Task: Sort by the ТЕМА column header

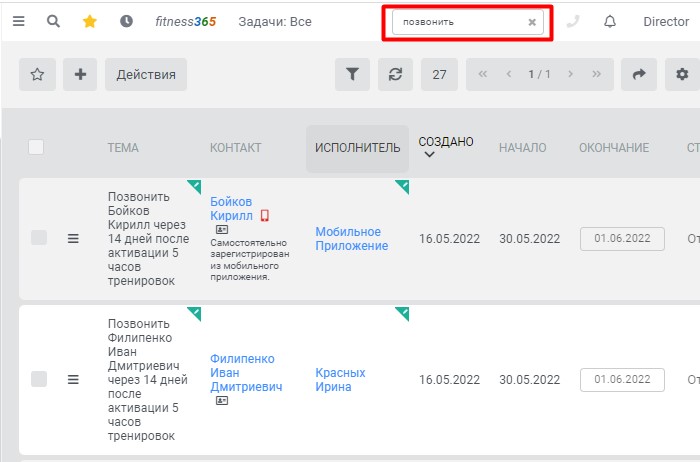Action: click(123, 148)
